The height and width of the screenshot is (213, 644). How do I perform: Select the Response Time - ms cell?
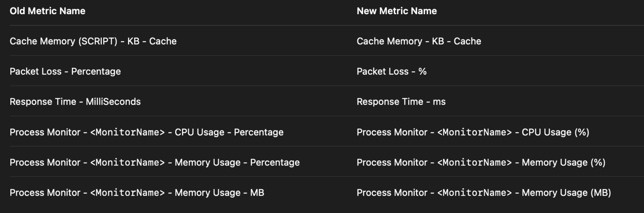tap(401, 102)
